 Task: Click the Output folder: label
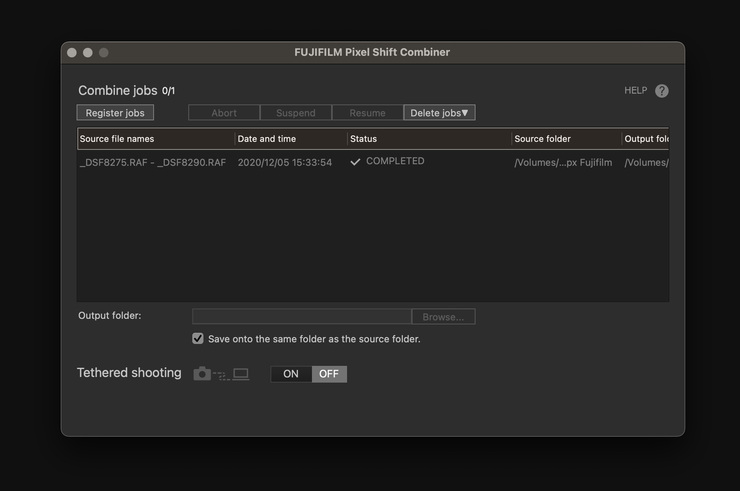tap(109, 315)
